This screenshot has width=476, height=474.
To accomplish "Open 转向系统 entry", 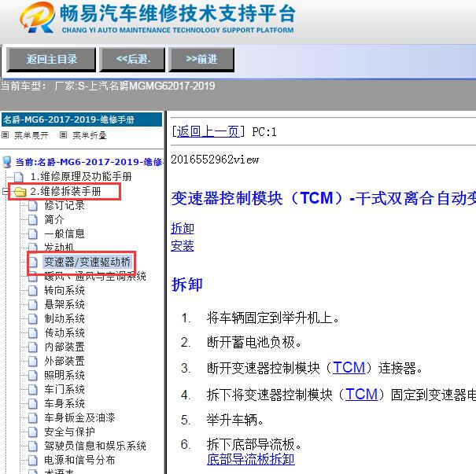I will coord(65,291).
